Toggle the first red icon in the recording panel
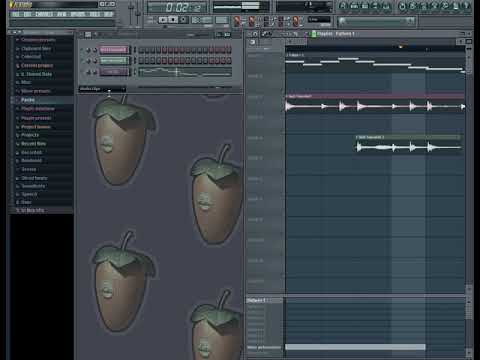Viewport: 480px width, 360px height. (237, 21)
